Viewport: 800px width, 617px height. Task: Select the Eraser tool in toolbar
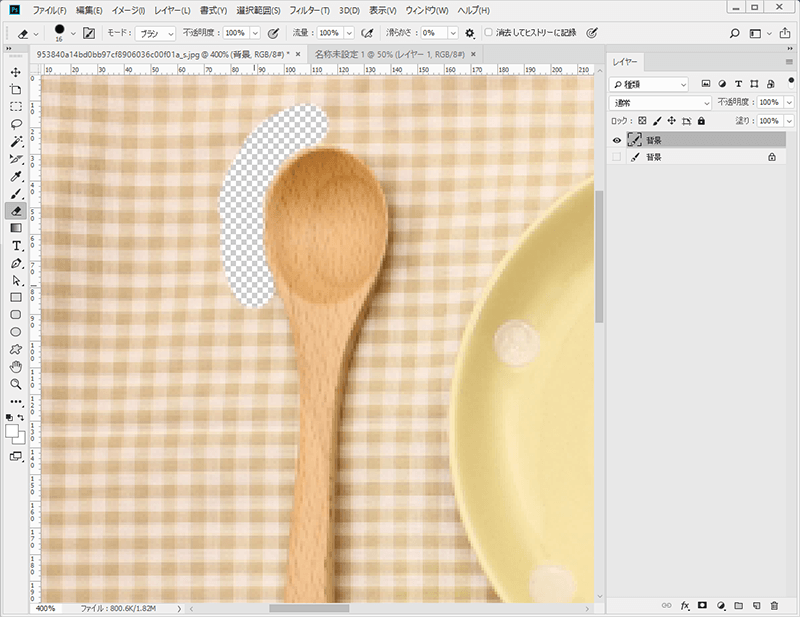pyautogui.click(x=16, y=211)
